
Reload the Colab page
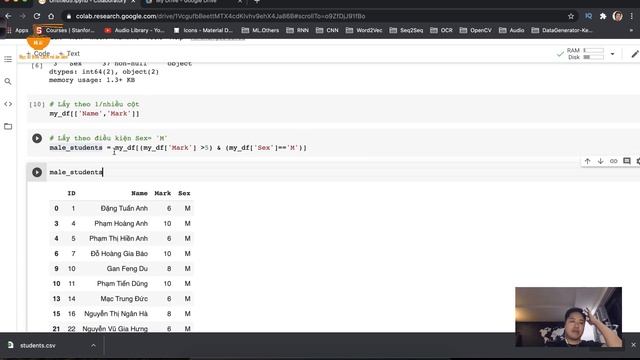pyautogui.click(x=37, y=16)
